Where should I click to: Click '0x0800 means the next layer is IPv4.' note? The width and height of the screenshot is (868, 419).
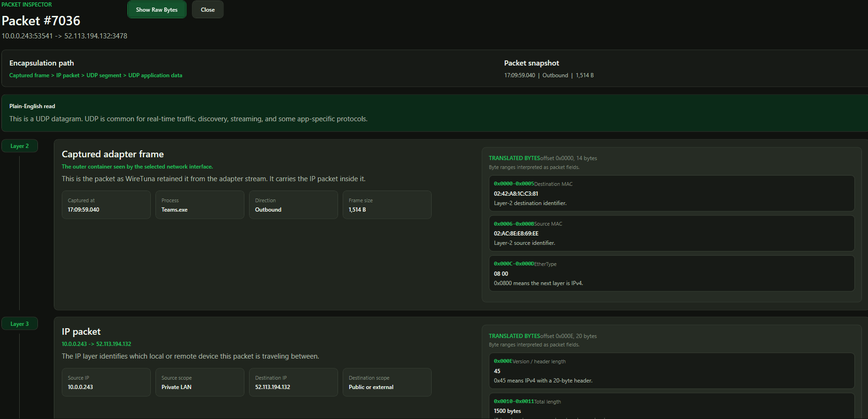point(538,283)
